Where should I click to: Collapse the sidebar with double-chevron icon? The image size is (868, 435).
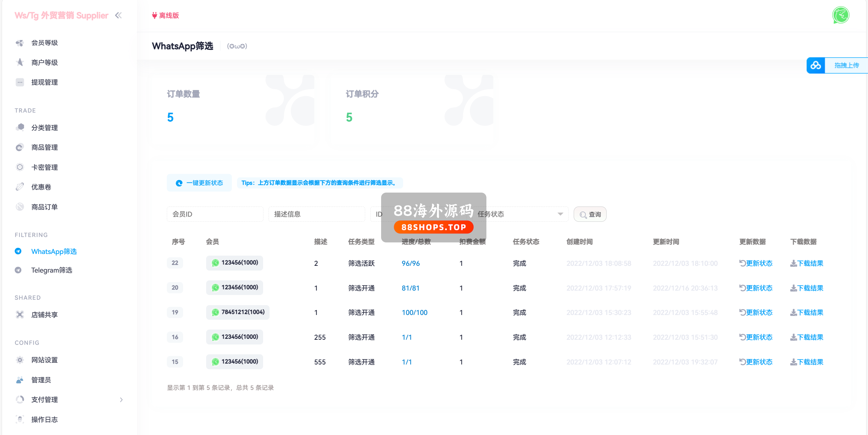pos(118,15)
